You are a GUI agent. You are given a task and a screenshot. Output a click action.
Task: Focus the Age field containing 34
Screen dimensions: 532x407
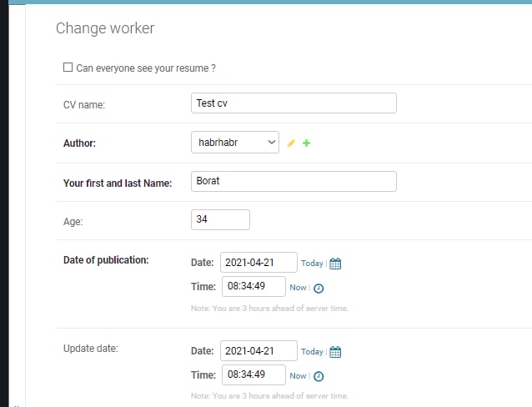coord(220,219)
